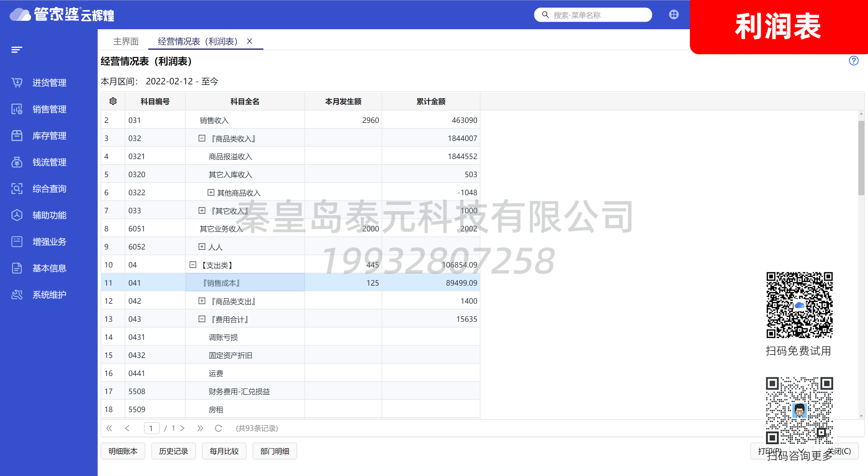Select the 『销售成本』 cell
868x476 pixels.
coord(245,283)
